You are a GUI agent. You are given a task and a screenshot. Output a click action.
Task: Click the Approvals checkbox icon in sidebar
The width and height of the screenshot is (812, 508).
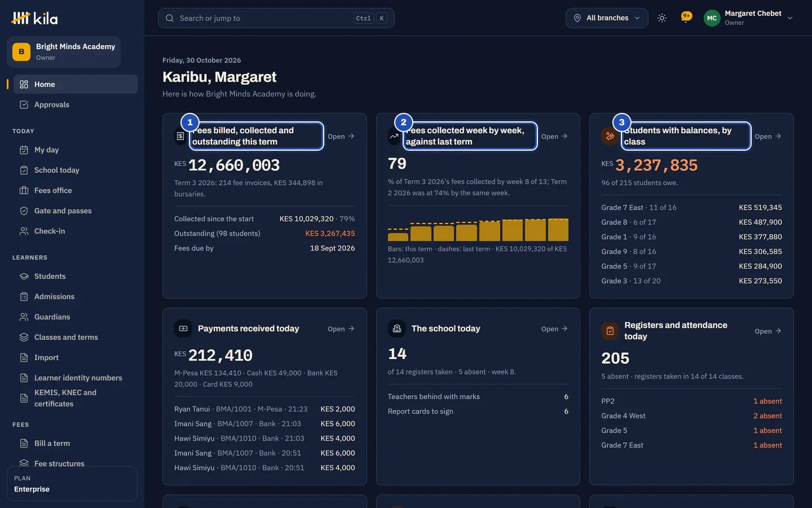point(24,104)
